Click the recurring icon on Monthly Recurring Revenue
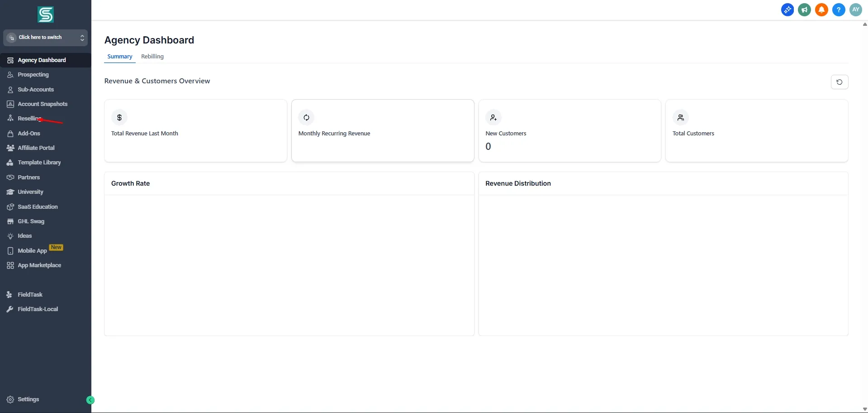Viewport: 868px width, 413px height. click(306, 118)
